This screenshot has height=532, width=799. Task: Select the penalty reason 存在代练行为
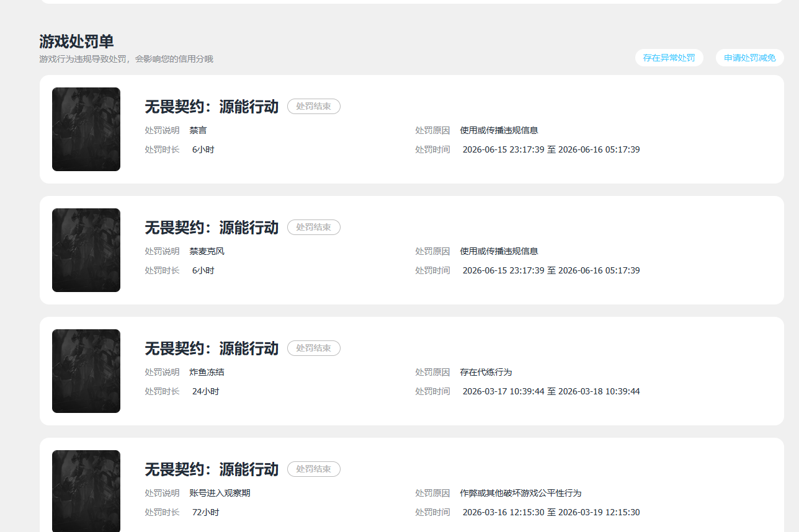(x=486, y=372)
